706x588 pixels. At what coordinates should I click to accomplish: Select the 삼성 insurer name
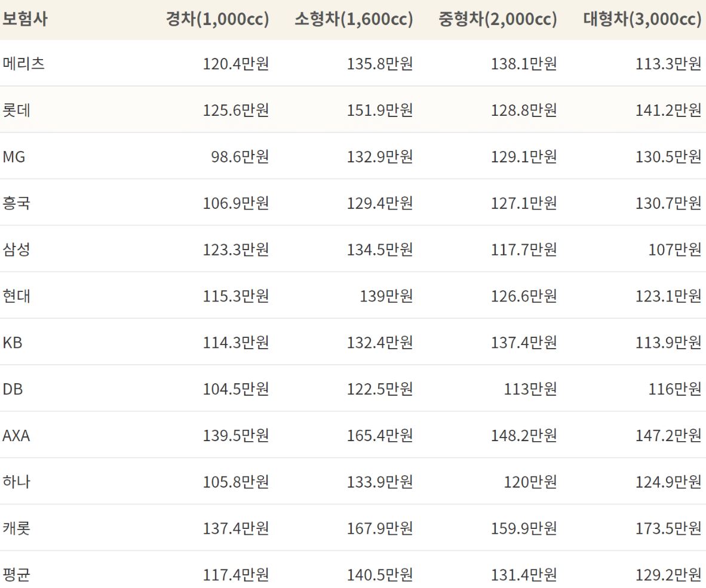coord(17,250)
